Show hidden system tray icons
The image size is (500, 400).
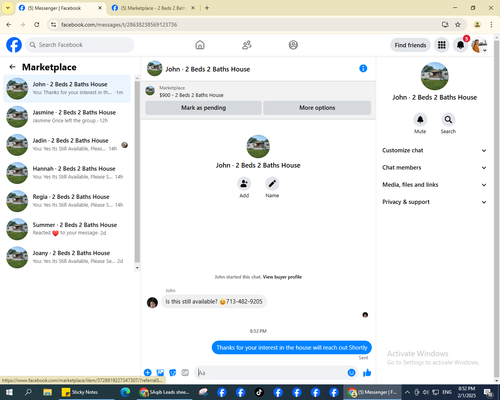407,392
